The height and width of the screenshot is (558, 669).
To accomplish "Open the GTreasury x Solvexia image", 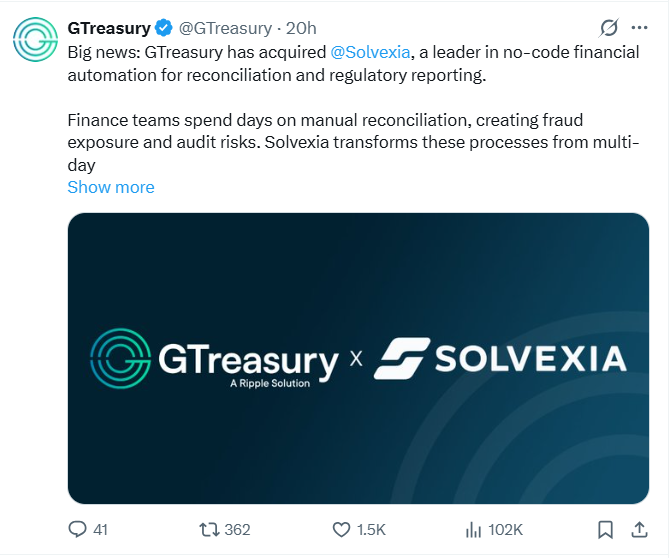I will click(x=358, y=358).
